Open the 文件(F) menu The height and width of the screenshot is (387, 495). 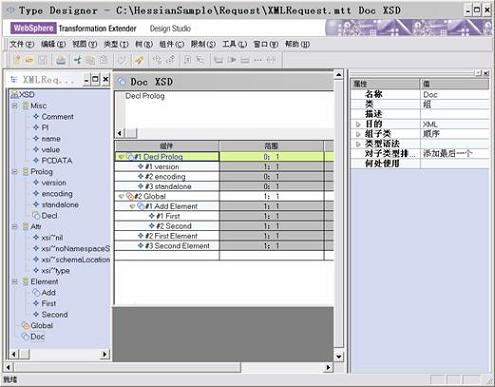(x=22, y=44)
